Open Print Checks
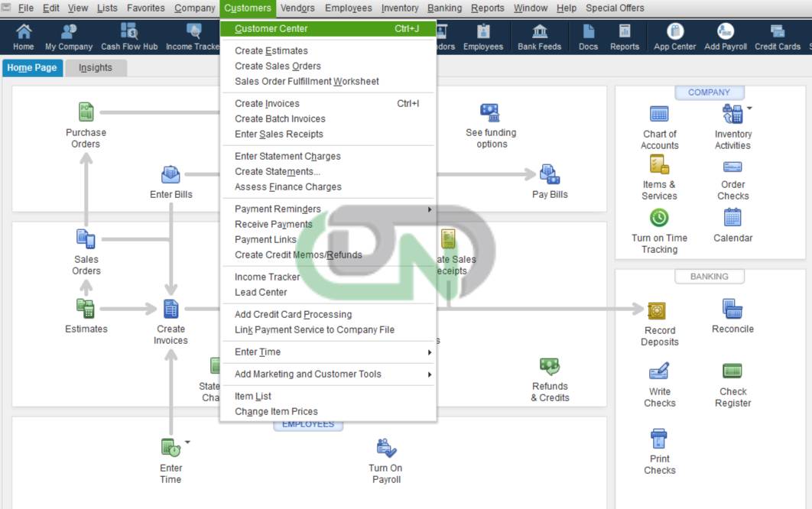The height and width of the screenshot is (509, 812). point(659,442)
